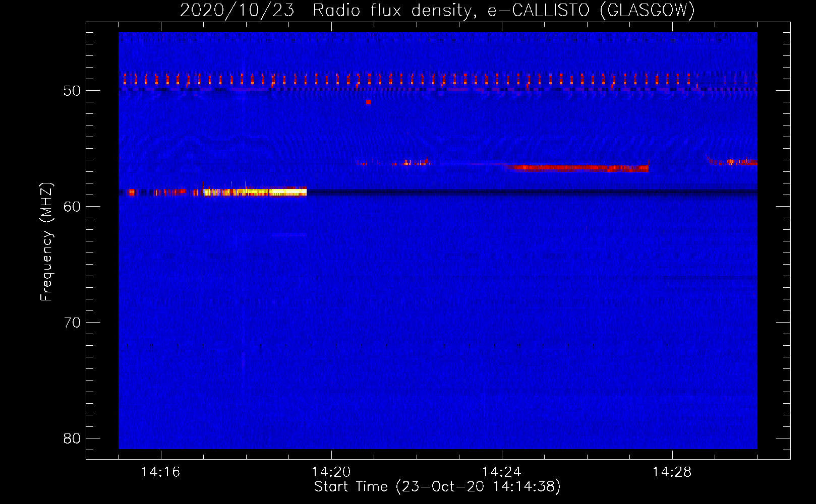
Task: Click the 14:16 time tick label
Action: pos(161,472)
